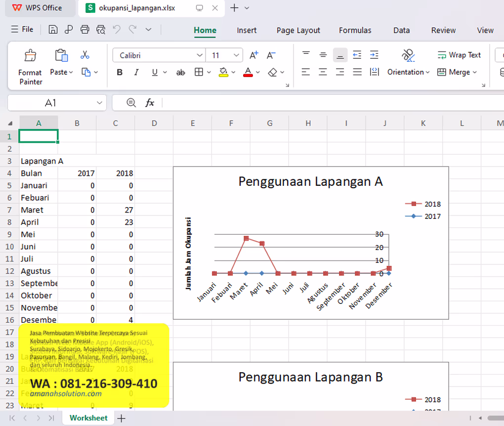Viewport: 504px width, 426px height.
Task: Switch to the Review tab
Action: pos(443,30)
